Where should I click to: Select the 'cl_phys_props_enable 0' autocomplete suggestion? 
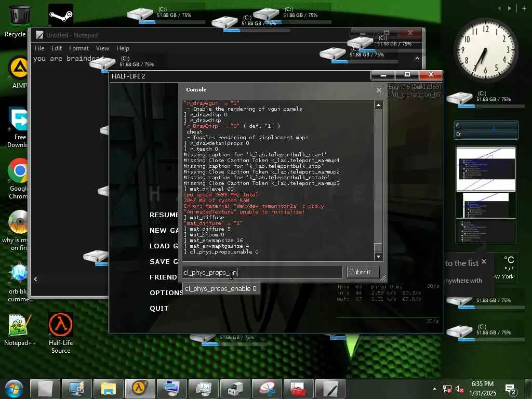[x=221, y=289]
